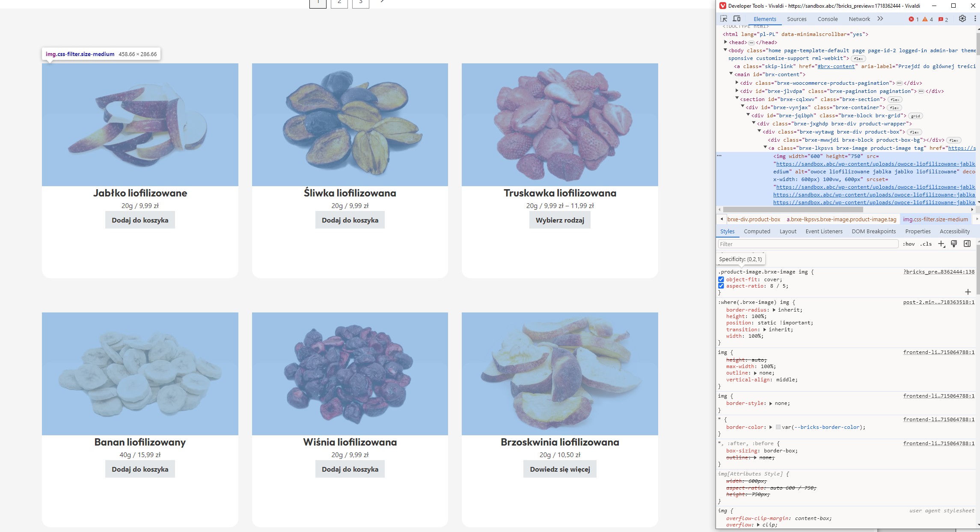980x532 pixels.
Task: Click the Wybierz rodzaj button
Action: click(x=559, y=220)
